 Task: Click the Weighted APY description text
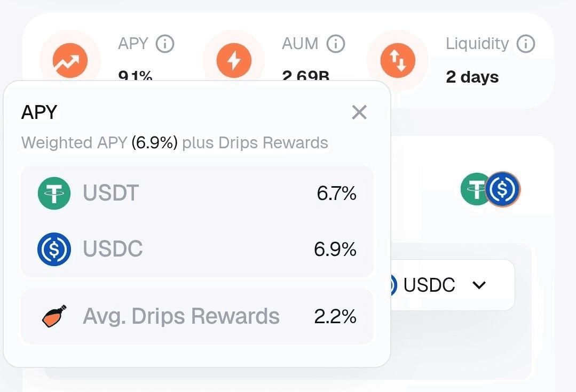tap(175, 143)
